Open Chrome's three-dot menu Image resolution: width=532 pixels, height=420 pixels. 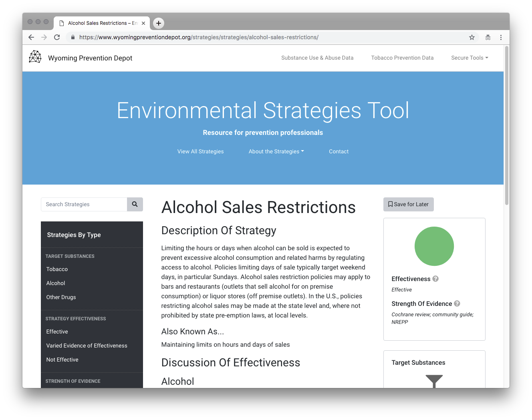(501, 37)
